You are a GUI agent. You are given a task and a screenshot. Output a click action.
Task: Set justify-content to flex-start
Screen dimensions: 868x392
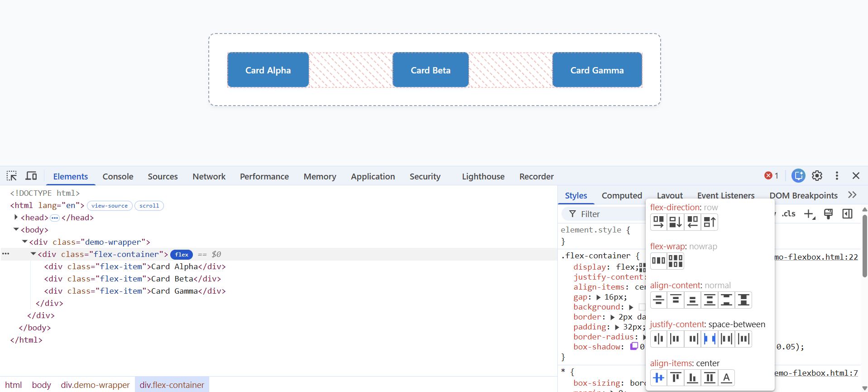point(676,339)
